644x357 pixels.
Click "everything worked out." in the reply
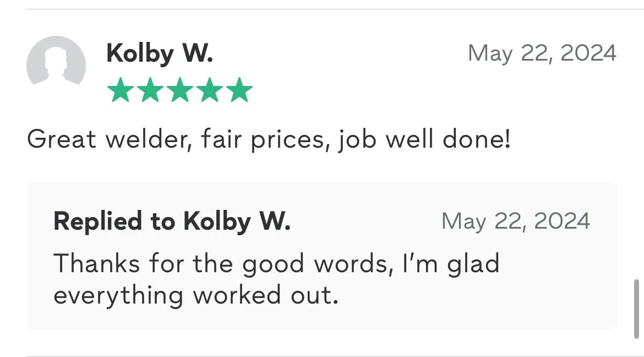point(195,296)
